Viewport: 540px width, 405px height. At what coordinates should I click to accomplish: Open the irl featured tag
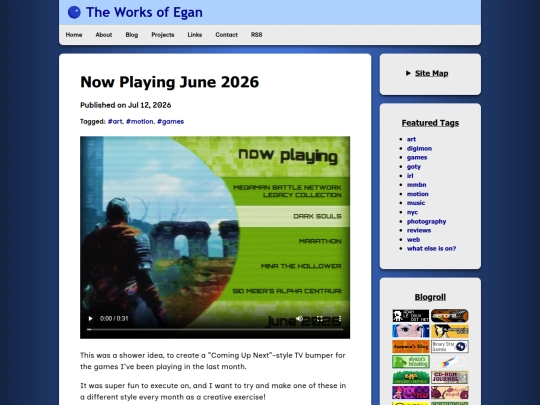pos(410,176)
